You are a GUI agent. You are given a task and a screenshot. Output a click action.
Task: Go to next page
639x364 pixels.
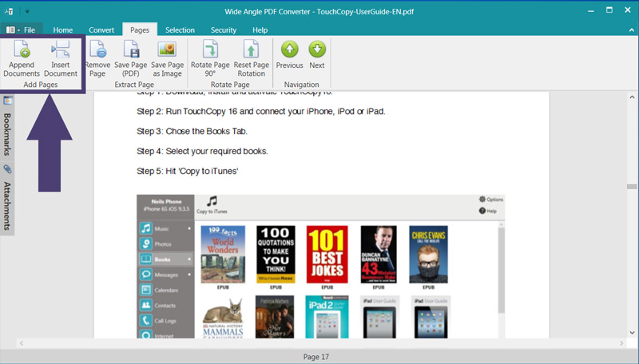pyautogui.click(x=316, y=54)
